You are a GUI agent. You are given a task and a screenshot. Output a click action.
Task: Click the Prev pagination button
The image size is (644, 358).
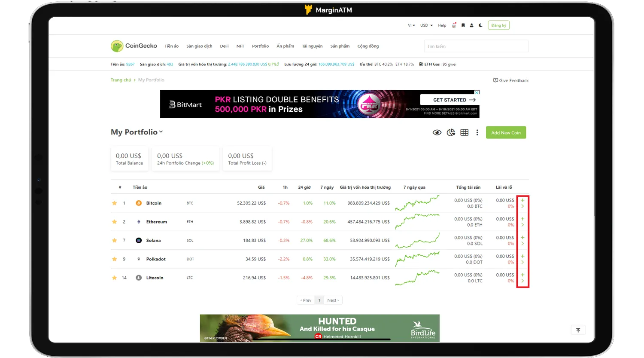pyautogui.click(x=306, y=300)
